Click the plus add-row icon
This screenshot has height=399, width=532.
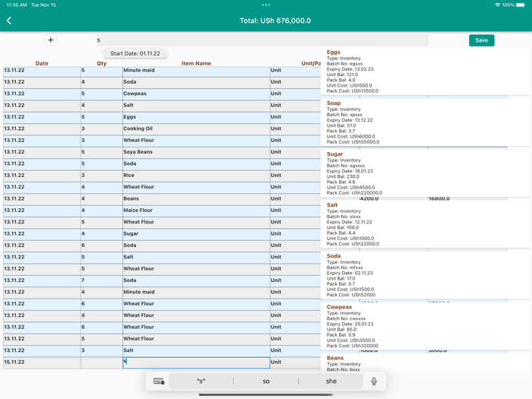pos(51,40)
